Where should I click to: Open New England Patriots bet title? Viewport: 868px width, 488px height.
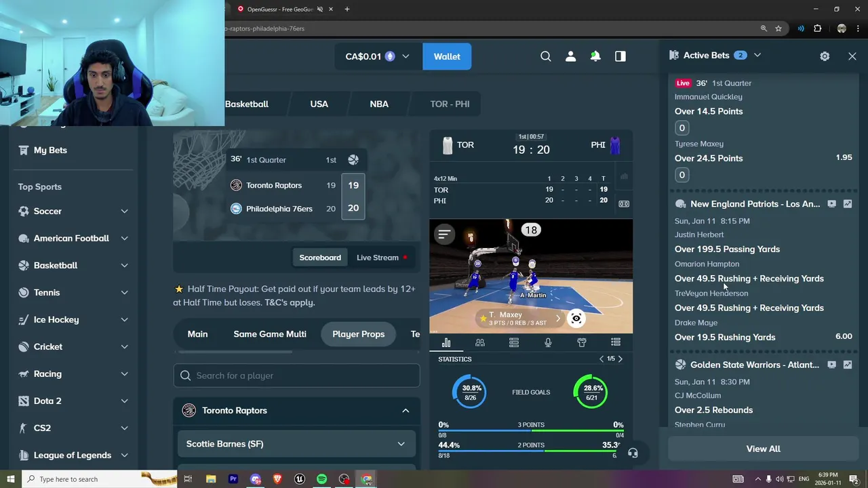point(755,204)
